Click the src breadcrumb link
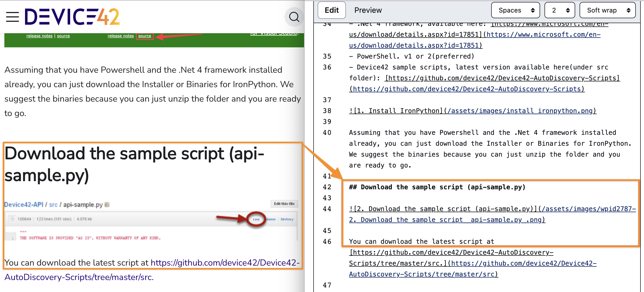Screen dimensions: 644x292 coord(53,205)
